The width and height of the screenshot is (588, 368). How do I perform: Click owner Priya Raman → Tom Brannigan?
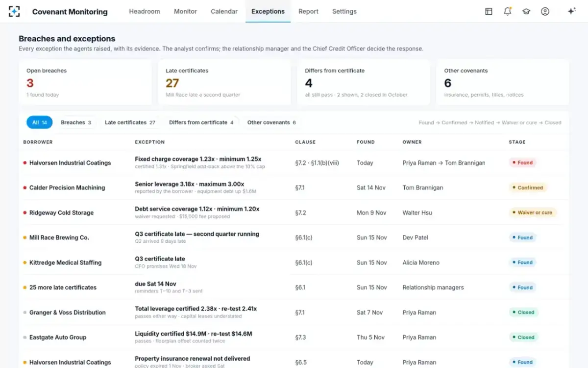[x=444, y=163]
